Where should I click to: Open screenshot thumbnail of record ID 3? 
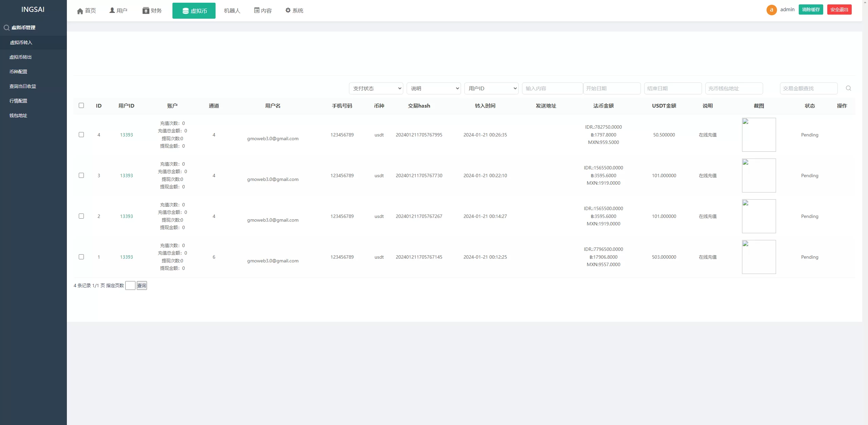(759, 175)
